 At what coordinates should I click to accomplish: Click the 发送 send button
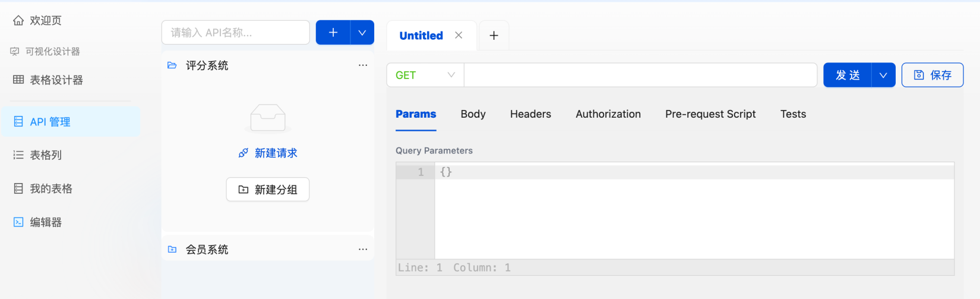pos(848,75)
